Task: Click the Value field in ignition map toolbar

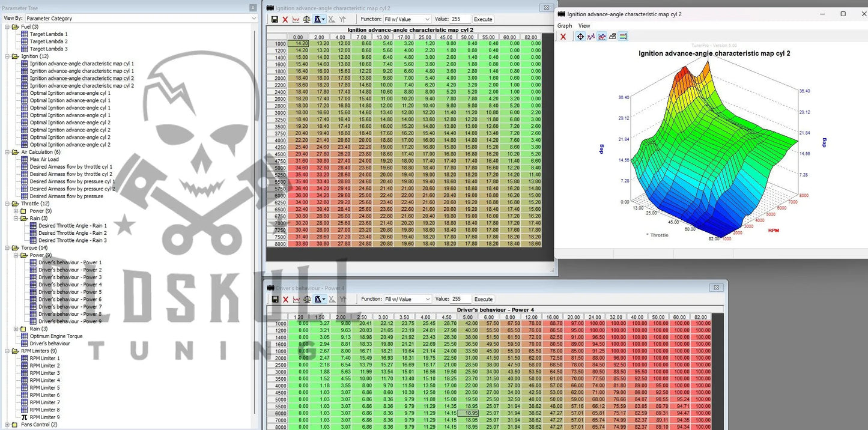Action: point(460,19)
